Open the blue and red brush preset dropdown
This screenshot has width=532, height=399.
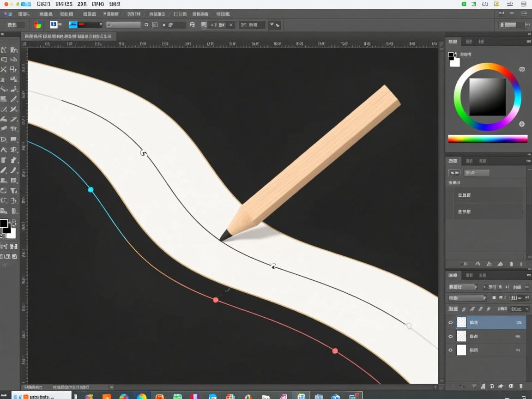click(x=86, y=25)
